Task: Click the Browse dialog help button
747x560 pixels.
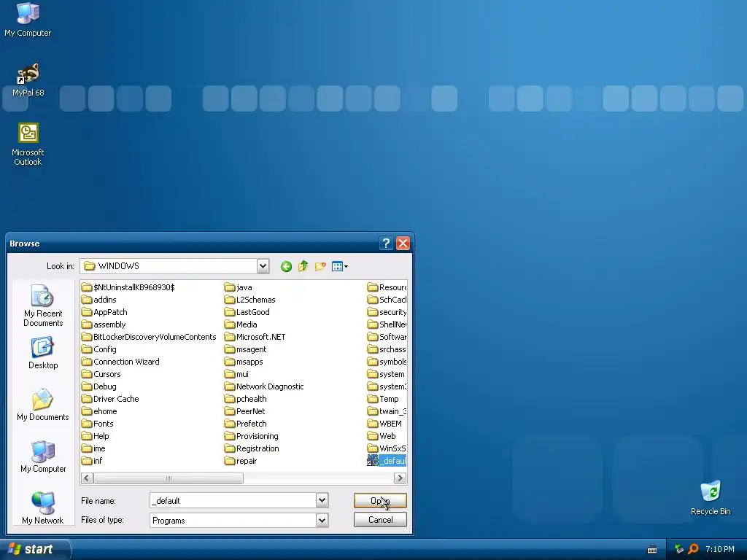Action: click(x=386, y=244)
